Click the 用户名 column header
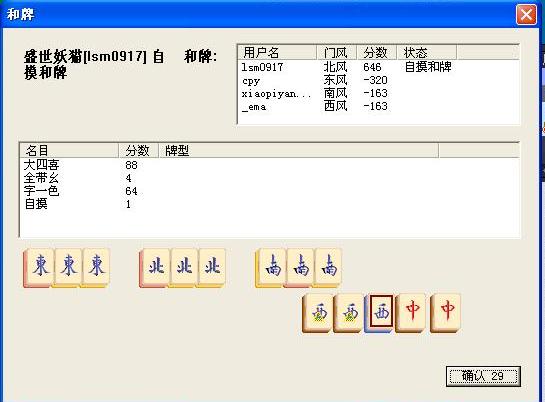 click(277, 52)
